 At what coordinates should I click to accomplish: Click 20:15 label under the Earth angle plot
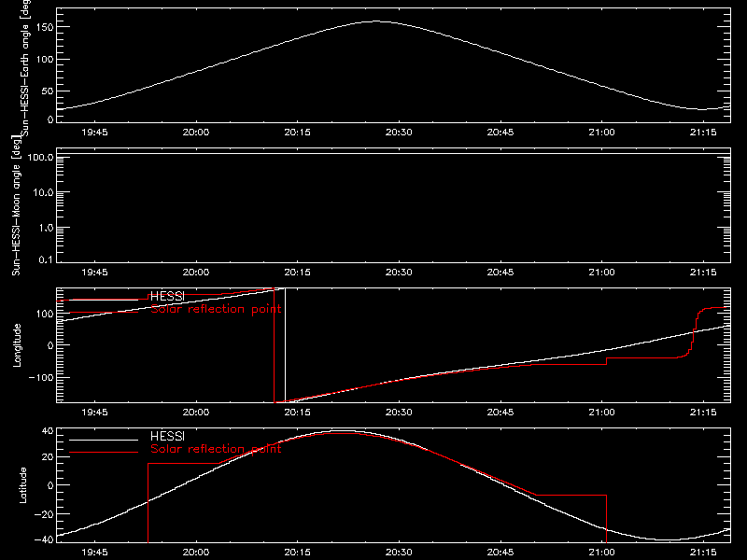tap(297, 133)
